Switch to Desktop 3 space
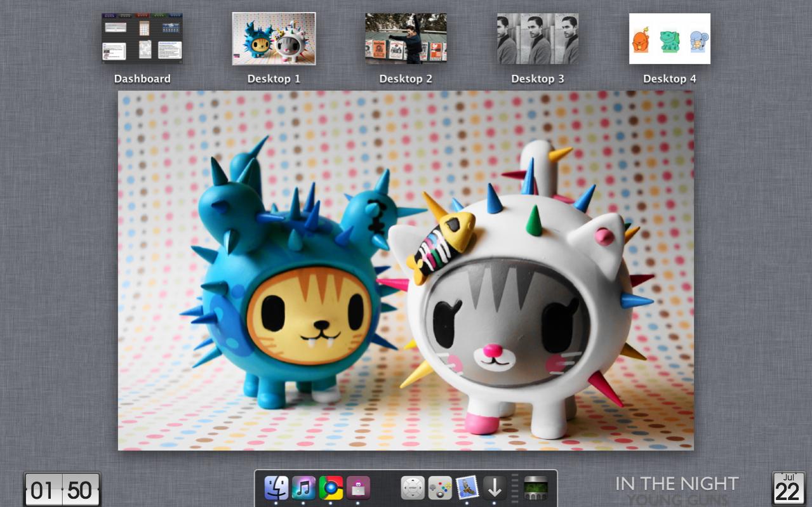 click(x=538, y=39)
